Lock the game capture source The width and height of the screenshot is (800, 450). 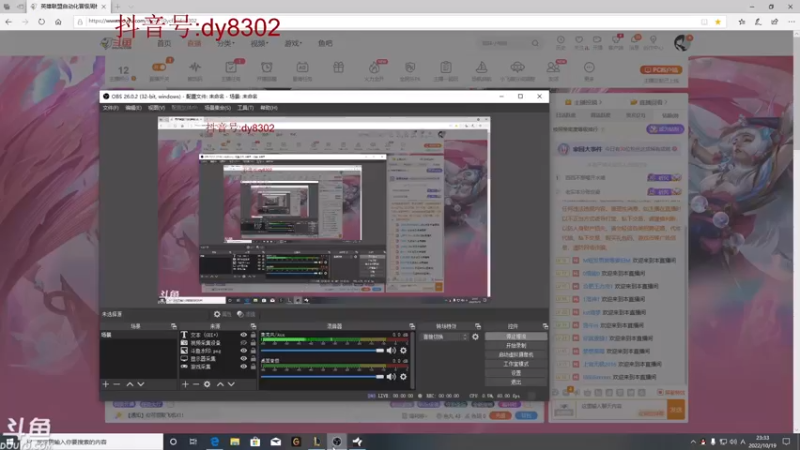point(253,366)
